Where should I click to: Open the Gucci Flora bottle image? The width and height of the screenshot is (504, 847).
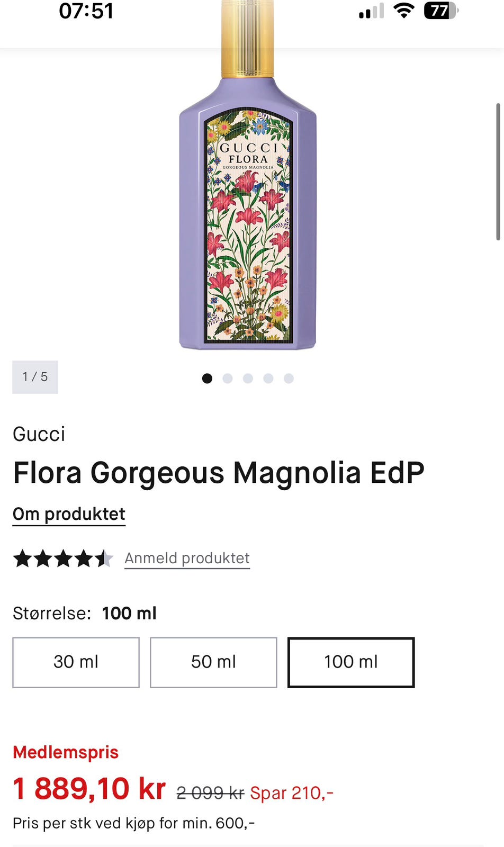coord(248,212)
